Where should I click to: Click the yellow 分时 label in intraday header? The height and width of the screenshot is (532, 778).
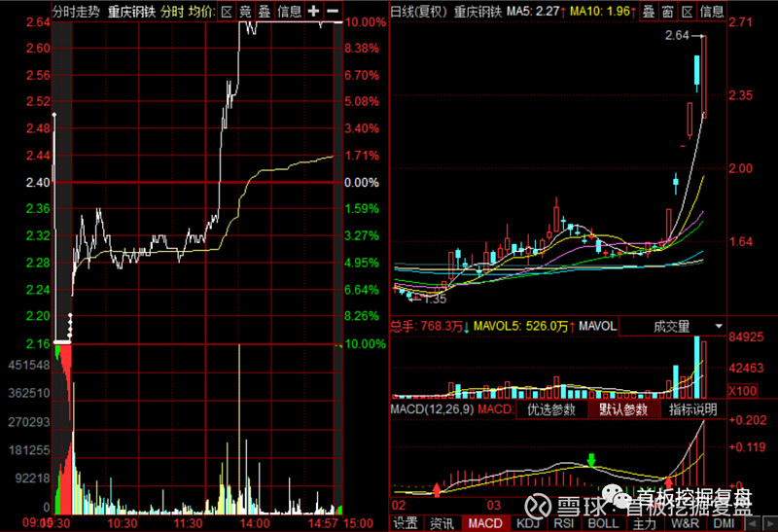pyautogui.click(x=172, y=11)
